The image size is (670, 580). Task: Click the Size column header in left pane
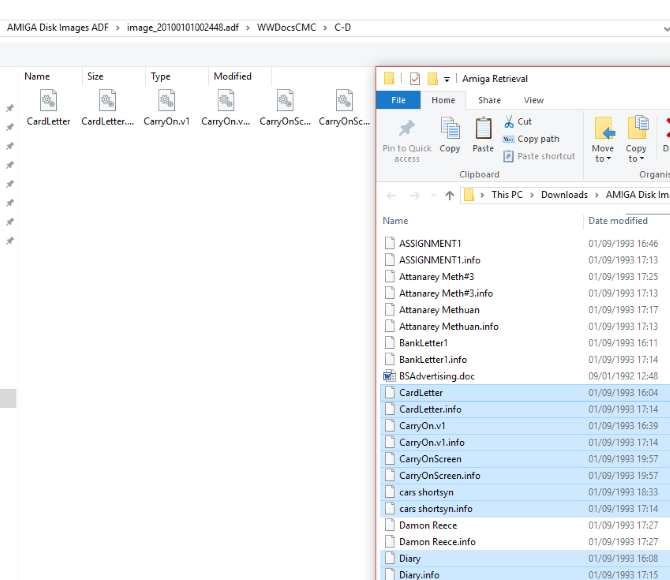tap(95, 76)
